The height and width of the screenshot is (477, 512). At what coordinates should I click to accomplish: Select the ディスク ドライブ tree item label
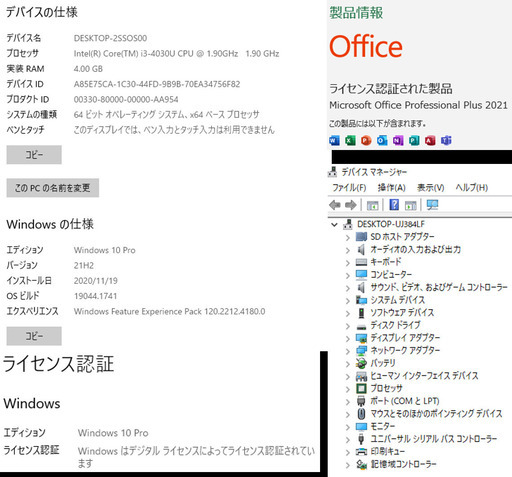tap(395, 325)
